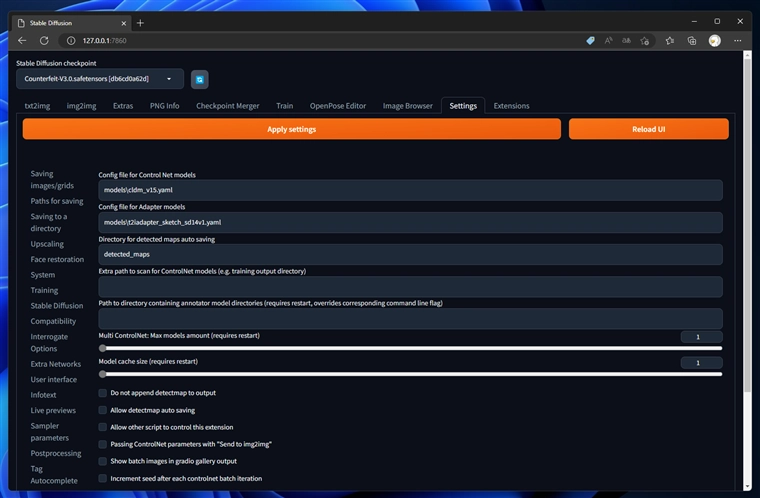The height and width of the screenshot is (498, 760).
Task: Click Apply settings button
Action: pos(292,129)
